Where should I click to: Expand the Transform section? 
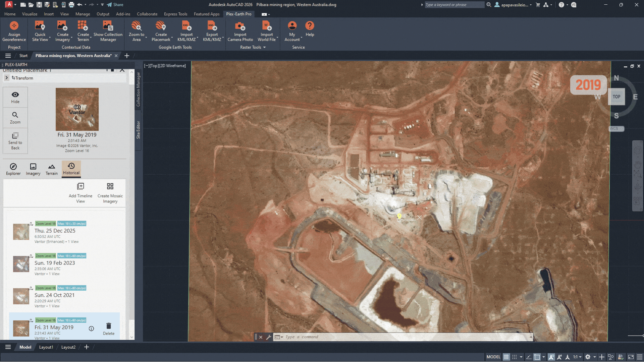pos(6,78)
